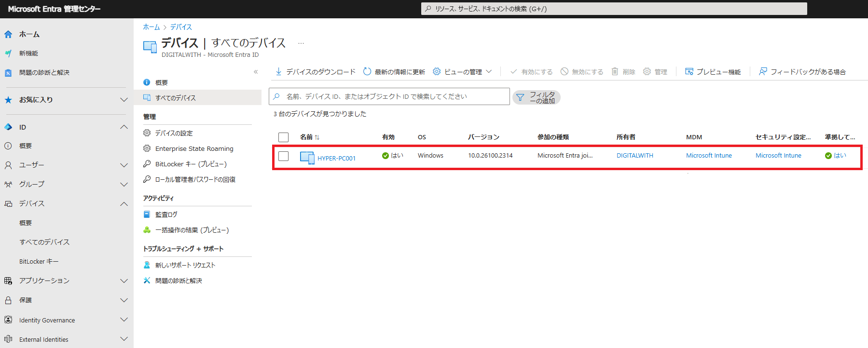Click the グループ people icon
Screen dimensions: 868x348
click(8, 185)
